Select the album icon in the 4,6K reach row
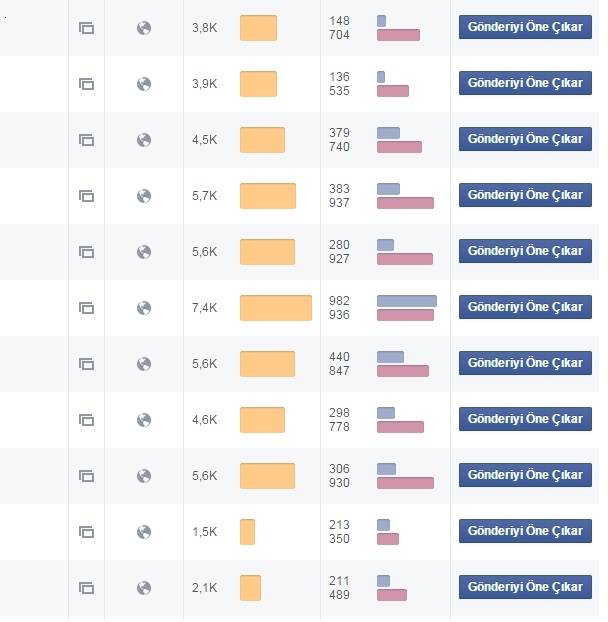The width and height of the screenshot is (608, 622). (x=86, y=420)
